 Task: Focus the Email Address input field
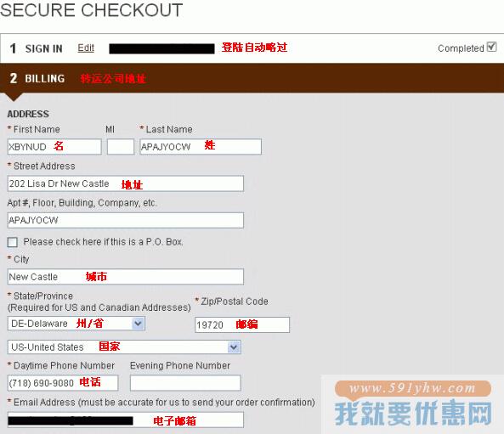125,420
